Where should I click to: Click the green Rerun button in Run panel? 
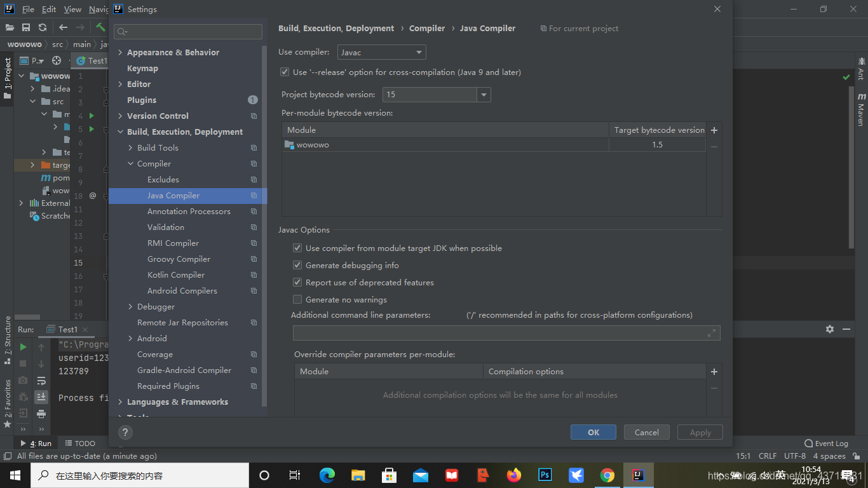pos(23,347)
